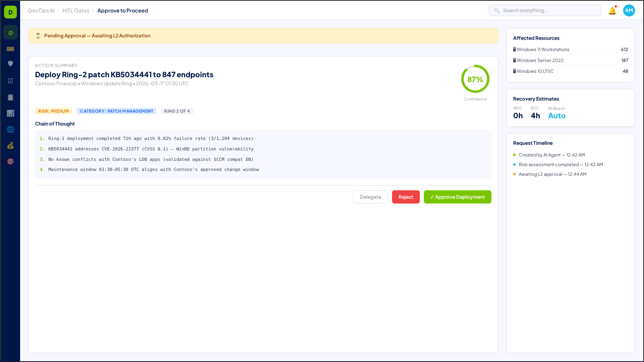
Task: Open the clipboard panel from the sidebar
Action: point(10,97)
